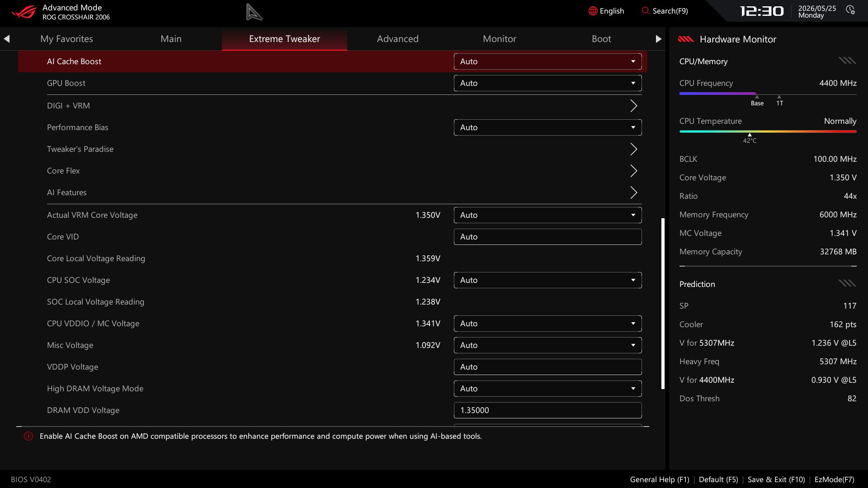Click the globe language icon
Viewport: 868px width, 488px height.
click(x=593, y=11)
